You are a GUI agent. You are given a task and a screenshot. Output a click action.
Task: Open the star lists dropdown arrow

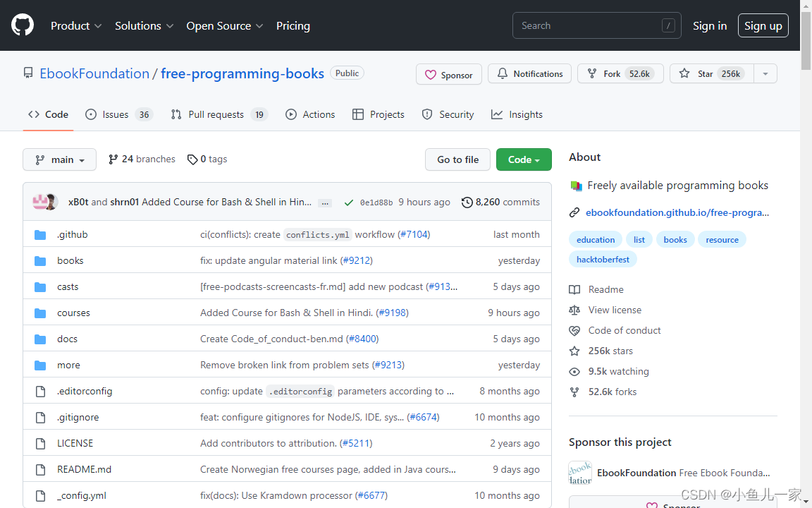[765, 73]
